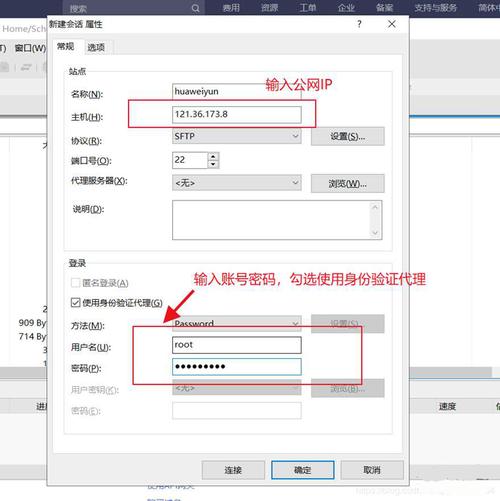Open the 备案 menu in top navigation
Screen dimensions: 500x501
384,8
